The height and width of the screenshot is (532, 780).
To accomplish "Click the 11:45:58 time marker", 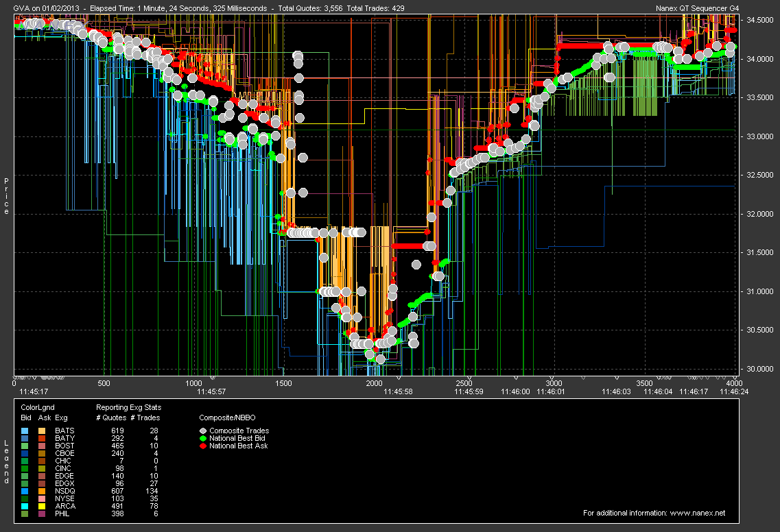I will [398, 391].
